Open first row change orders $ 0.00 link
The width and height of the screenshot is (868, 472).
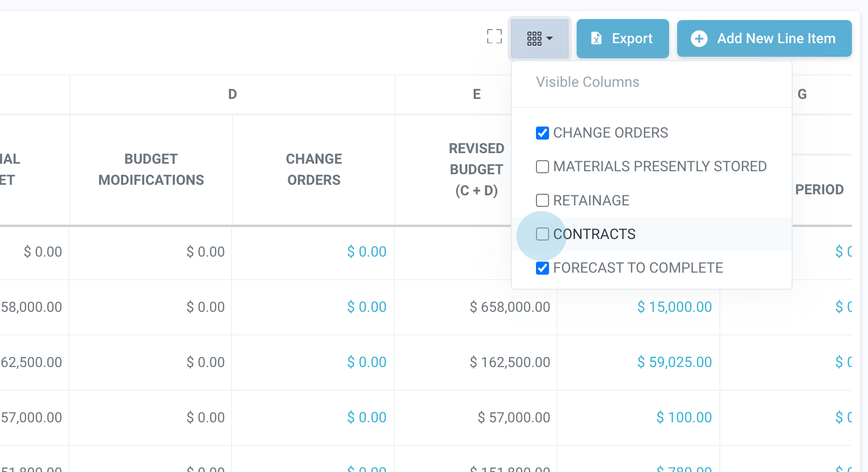coord(367,252)
